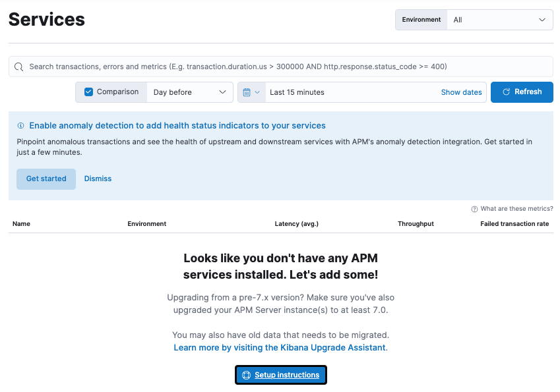This screenshot has height=392, width=560.
Task: Click the search magnifier icon
Action: (x=18, y=67)
